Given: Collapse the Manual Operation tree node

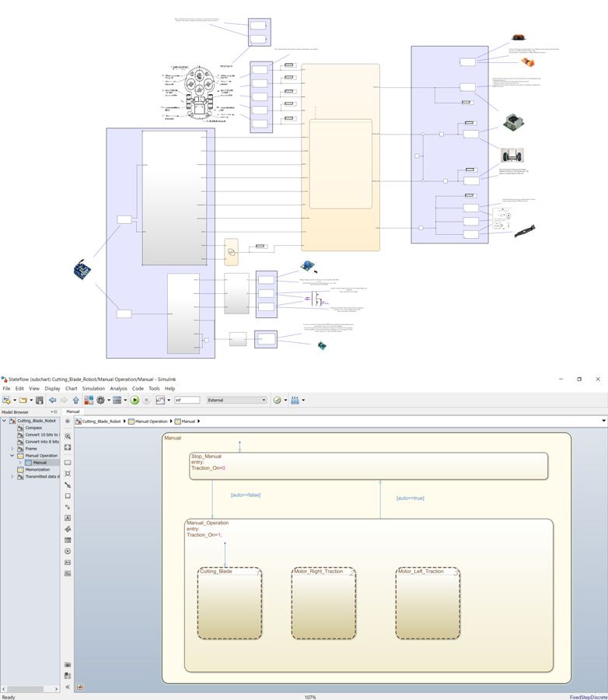Looking at the screenshot, I should click(12, 455).
